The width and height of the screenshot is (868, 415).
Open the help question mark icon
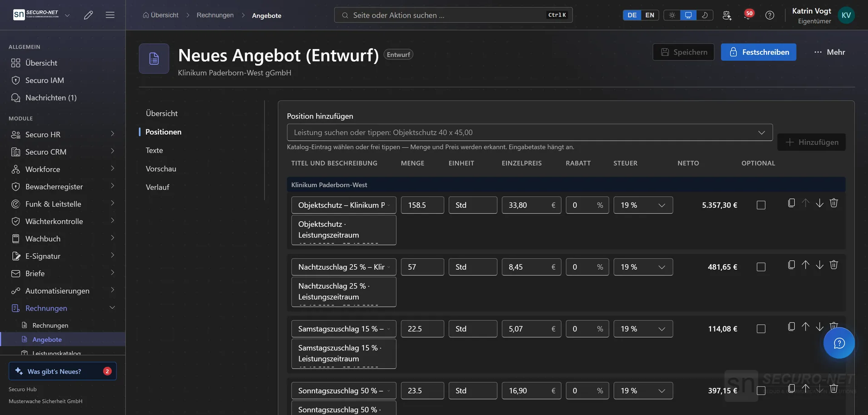point(769,15)
